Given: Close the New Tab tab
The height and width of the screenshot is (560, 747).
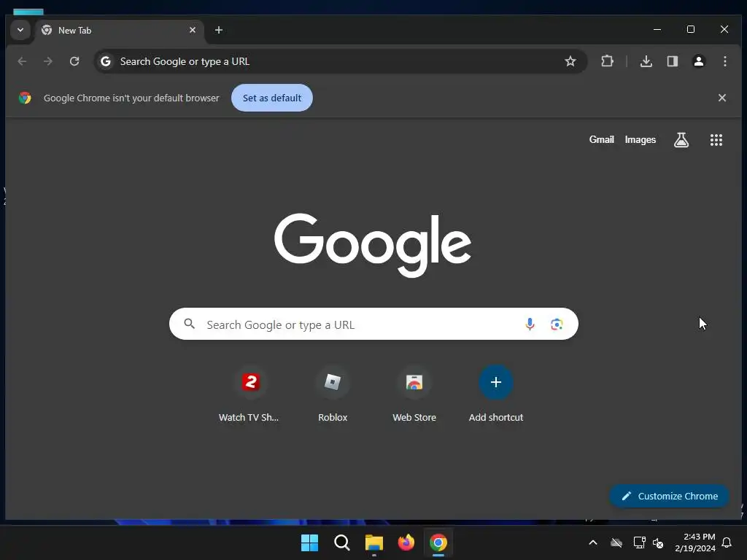Looking at the screenshot, I should (x=193, y=30).
